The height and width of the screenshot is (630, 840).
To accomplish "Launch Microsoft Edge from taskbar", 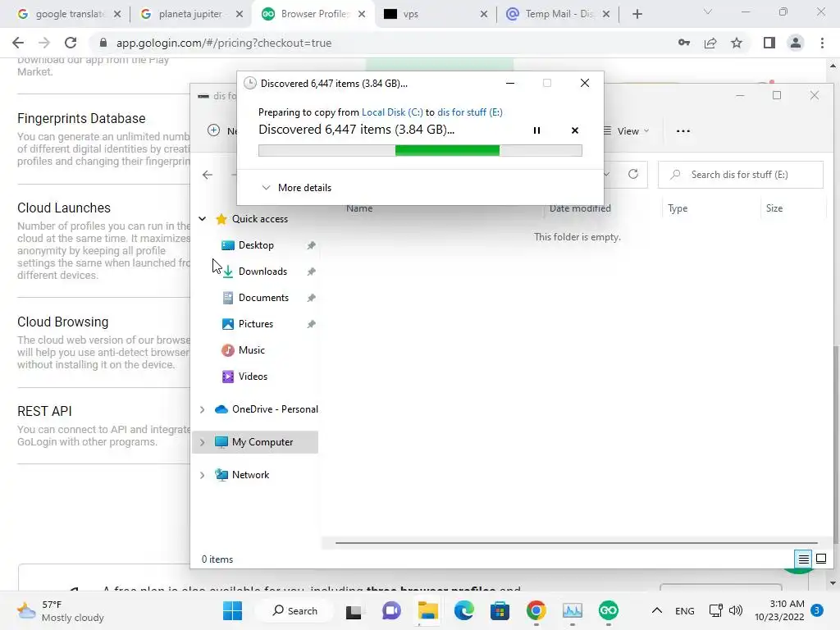I will pos(464,610).
